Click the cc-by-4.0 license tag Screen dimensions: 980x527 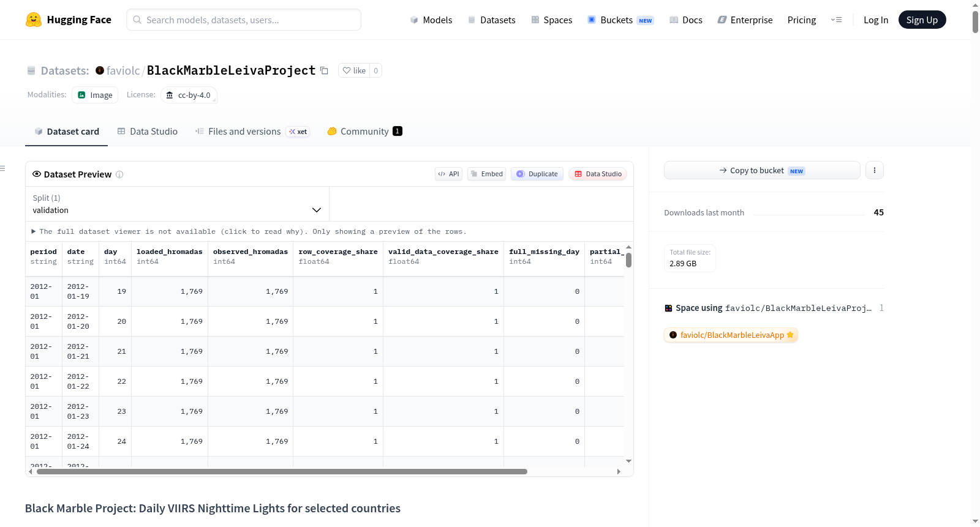coord(189,95)
